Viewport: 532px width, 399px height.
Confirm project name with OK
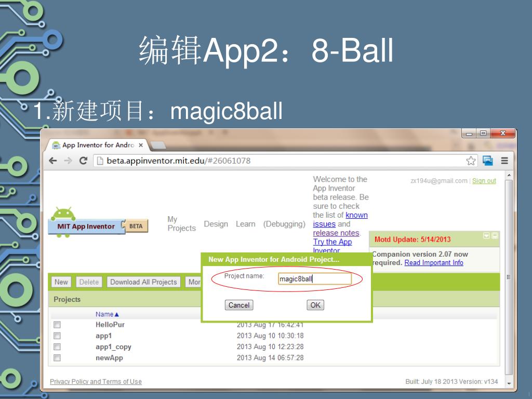click(x=315, y=305)
